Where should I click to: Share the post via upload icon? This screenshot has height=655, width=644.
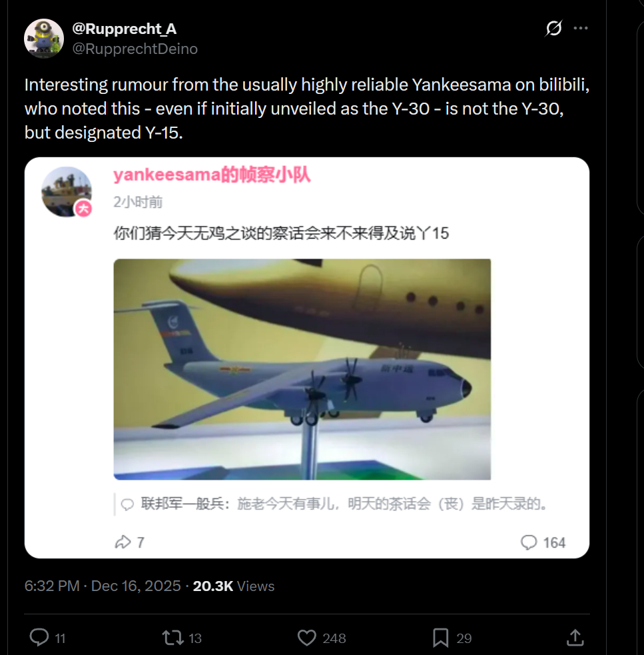pos(575,638)
